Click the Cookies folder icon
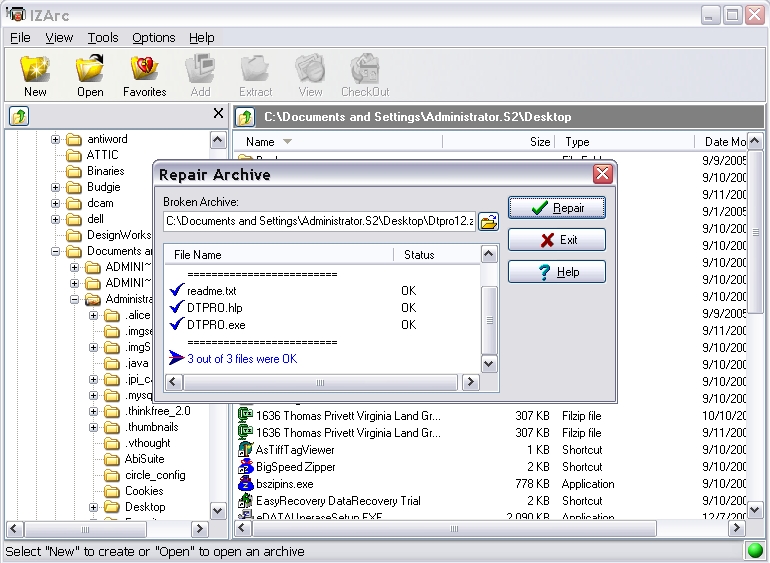770x563 pixels. (x=112, y=491)
